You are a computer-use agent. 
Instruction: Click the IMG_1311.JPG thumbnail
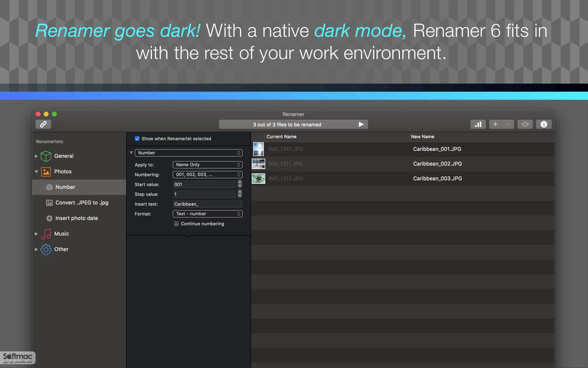pos(259,164)
